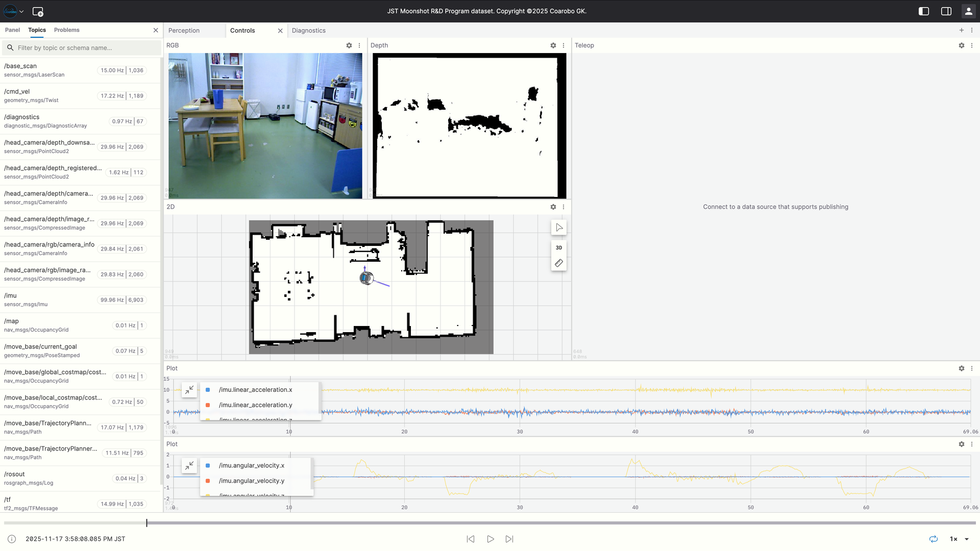The height and width of the screenshot is (551, 980).
Task: Seek to the end of playback
Action: tap(509, 539)
